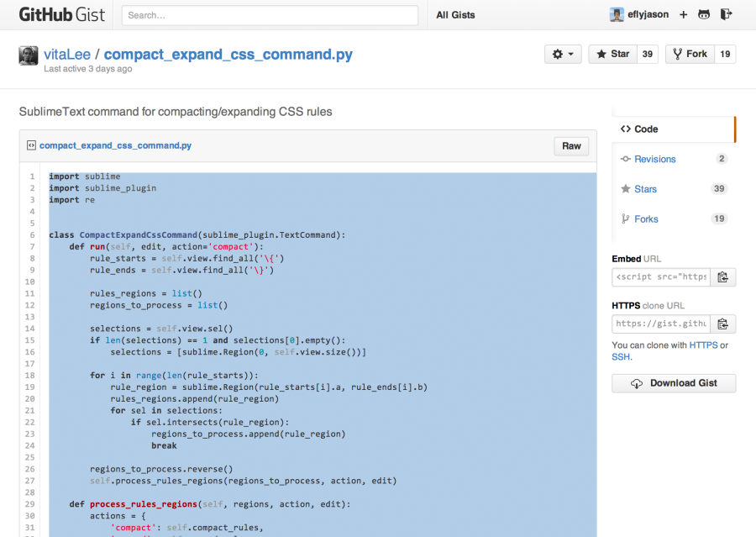Star this gist
Viewport: 756px width, 537px height.
[612, 54]
